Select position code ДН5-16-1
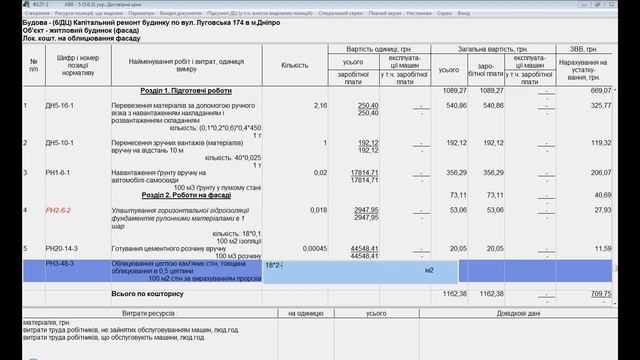Viewport: 640px width, 360px height. pyautogui.click(x=60, y=105)
